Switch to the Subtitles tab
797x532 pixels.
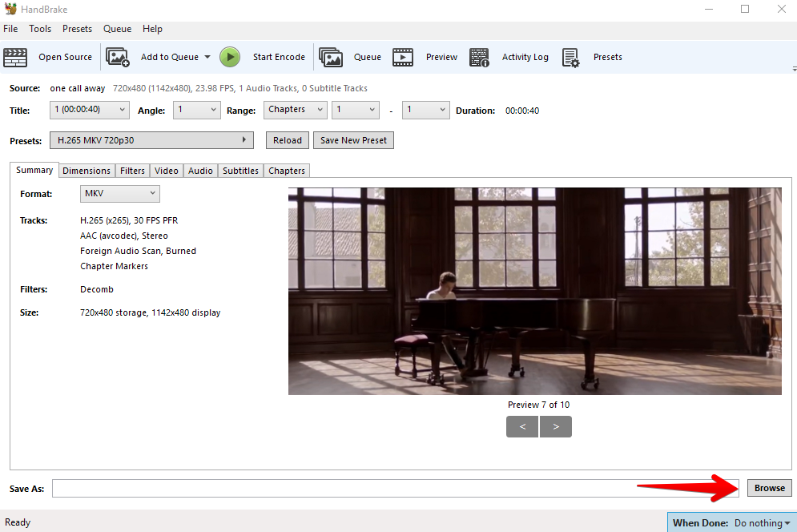click(241, 171)
